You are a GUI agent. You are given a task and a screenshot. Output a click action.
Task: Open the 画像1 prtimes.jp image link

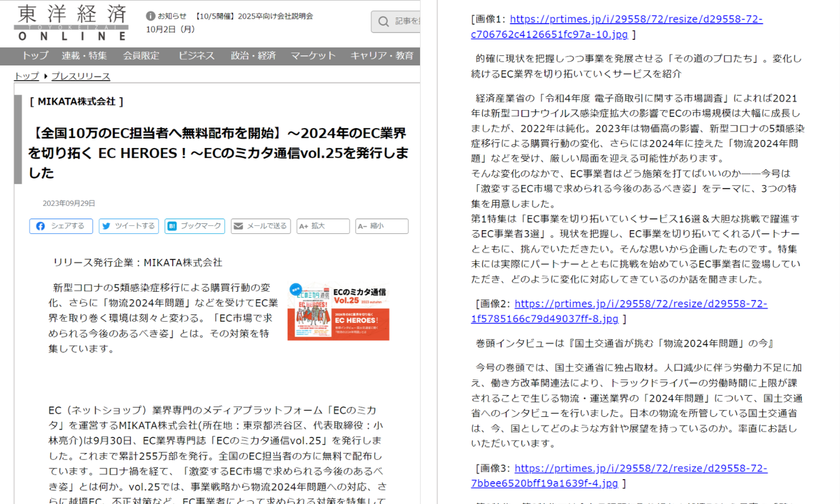617,27
